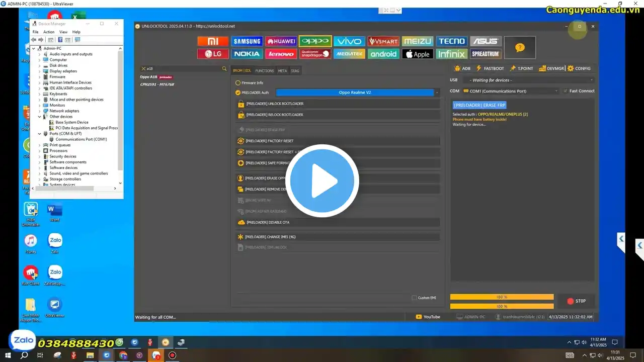Select Base System Device tree item
The image size is (644, 362).
71,122
